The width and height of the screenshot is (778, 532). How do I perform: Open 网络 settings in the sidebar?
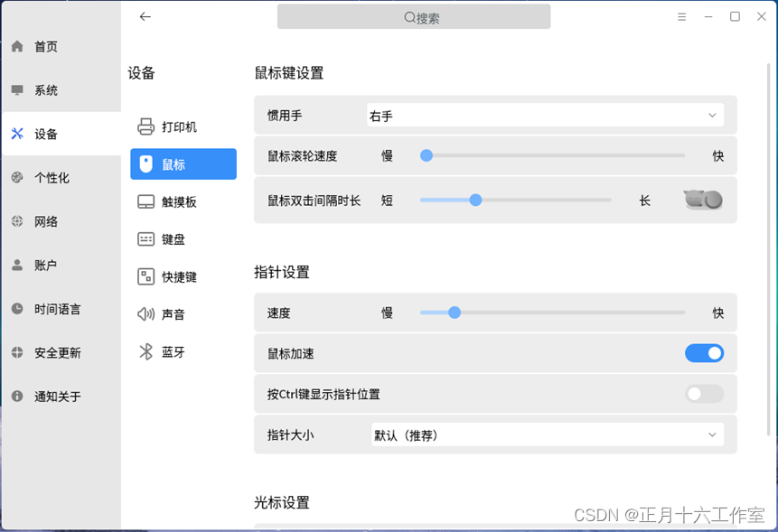(x=61, y=220)
